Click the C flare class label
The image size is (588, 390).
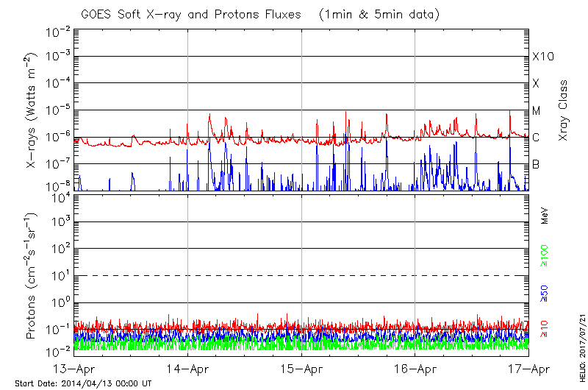tap(536, 138)
